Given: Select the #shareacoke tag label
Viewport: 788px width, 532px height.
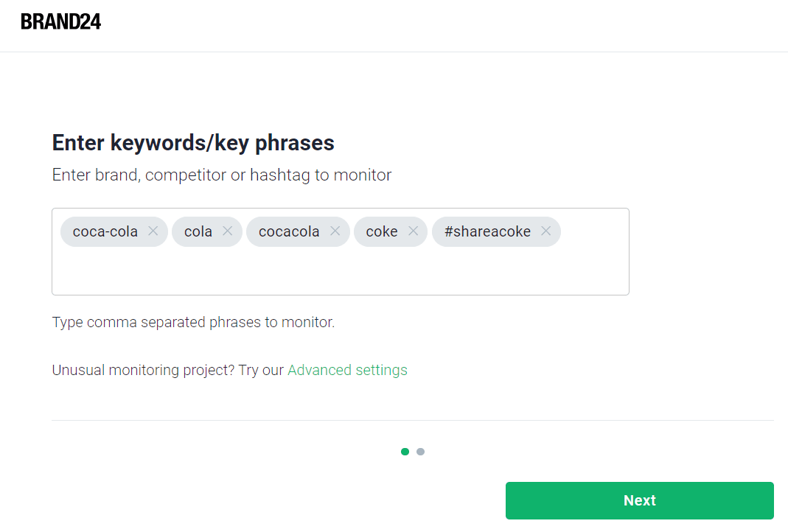Looking at the screenshot, I should 487,231.
